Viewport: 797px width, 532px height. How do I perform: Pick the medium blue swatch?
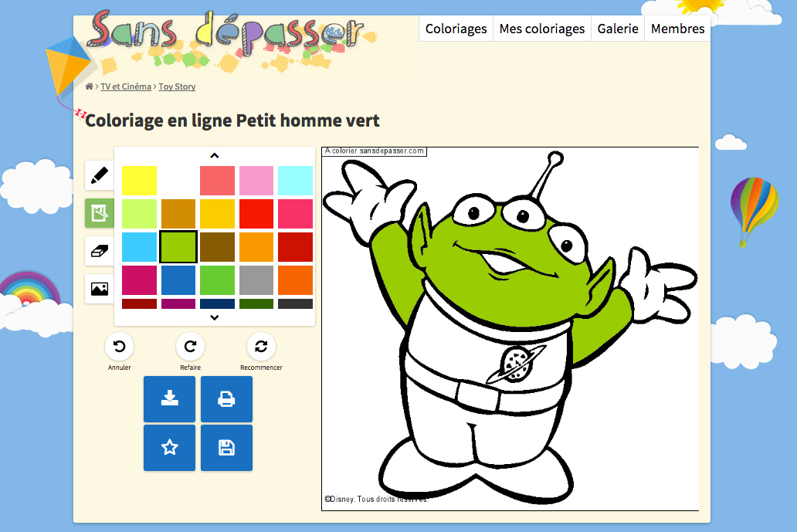[178, 280]
